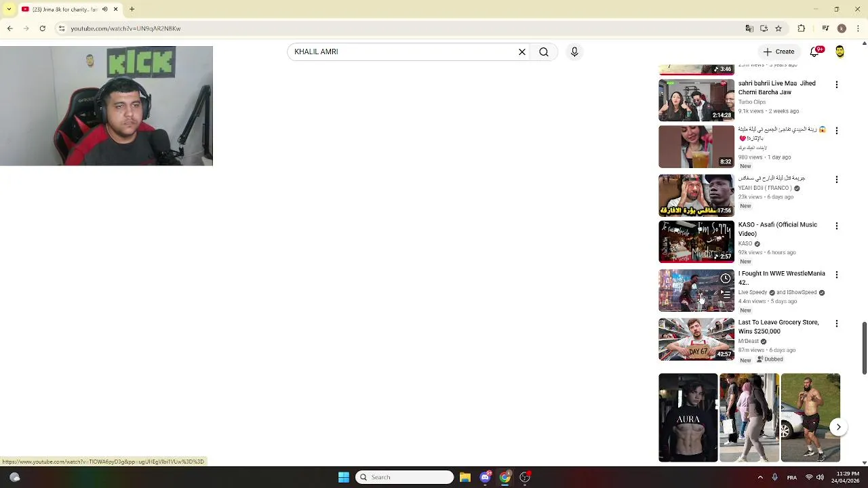Click the translate page icon
The image size is (868, 488).
pos(749,28)
